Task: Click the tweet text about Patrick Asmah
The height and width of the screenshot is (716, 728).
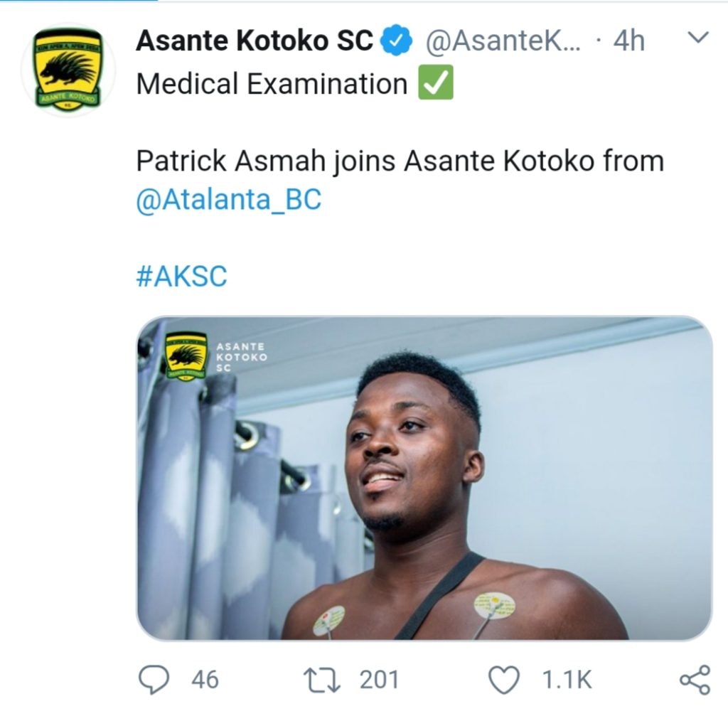Action: tap(399, 161)
